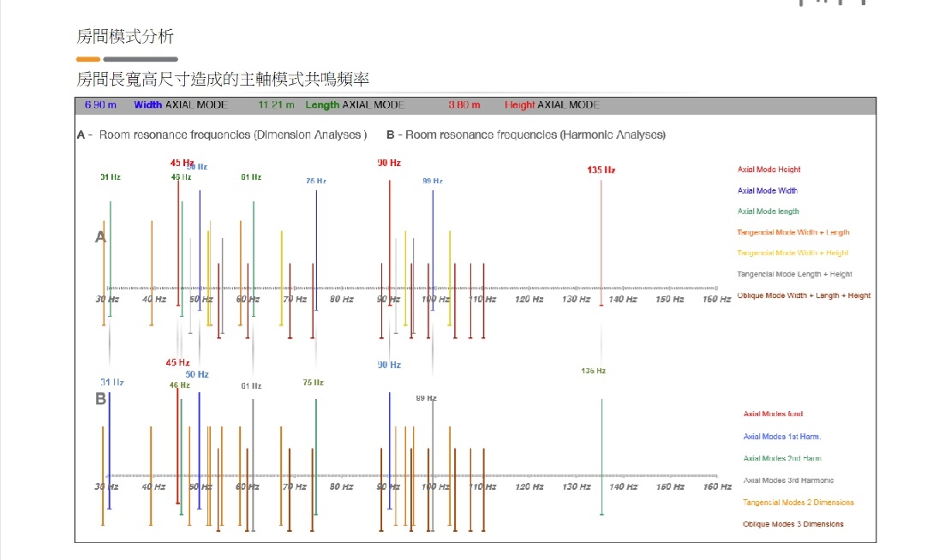Click the Axial Mode Width legend entry
The image size is (951, 560).
768,190
